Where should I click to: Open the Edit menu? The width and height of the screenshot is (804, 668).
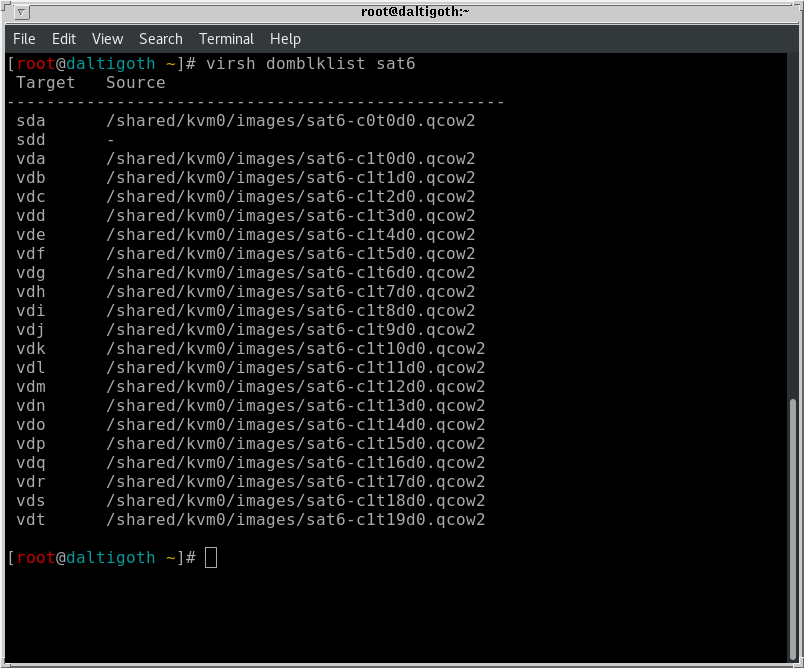[x=64, y=39]
